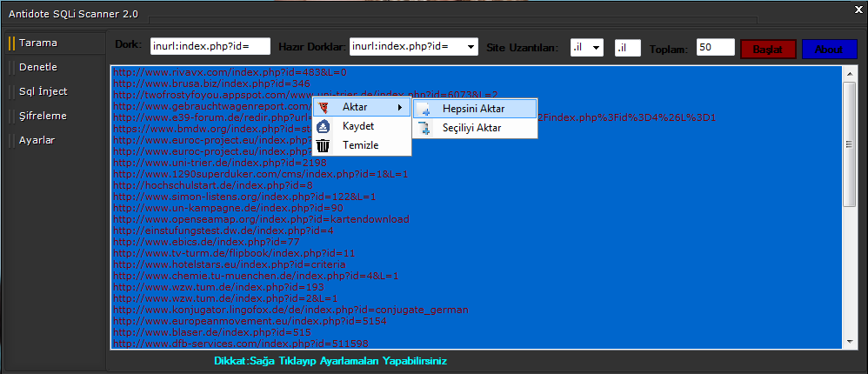Click the Seçiliyi Aktar icon
This screenshot has width=868, height=374.
pos(424,128)
